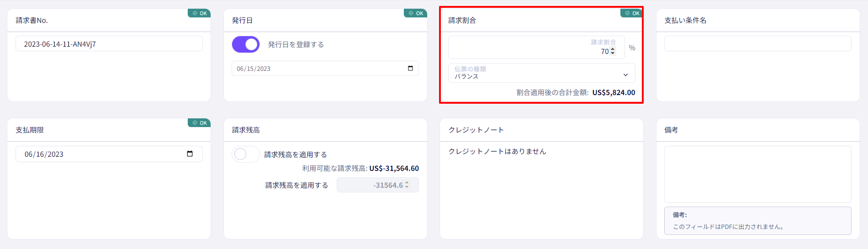This screenshot has width=868, height=249.
Task: Click inside the 備考 text area
Action: point(757,174)
